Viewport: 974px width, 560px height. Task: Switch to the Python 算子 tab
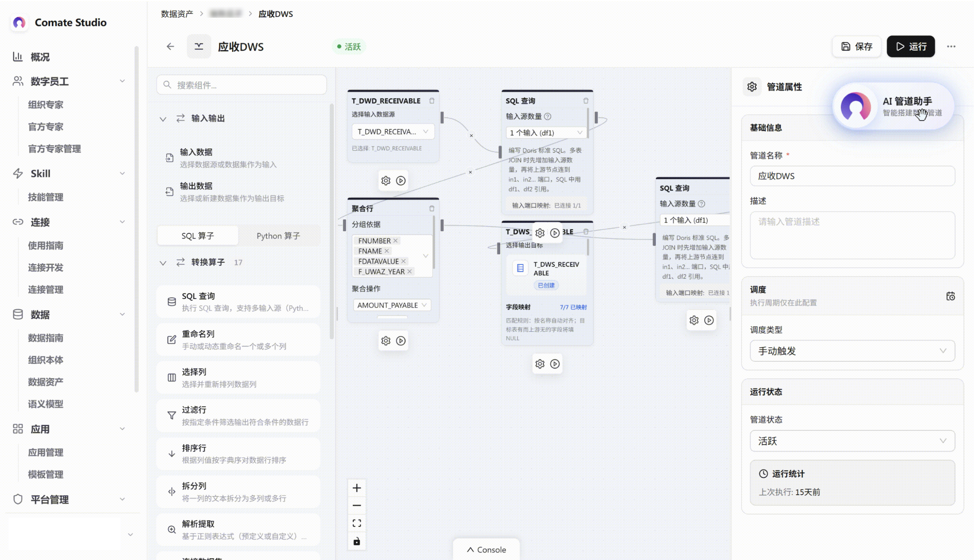[x=278, y=236]
